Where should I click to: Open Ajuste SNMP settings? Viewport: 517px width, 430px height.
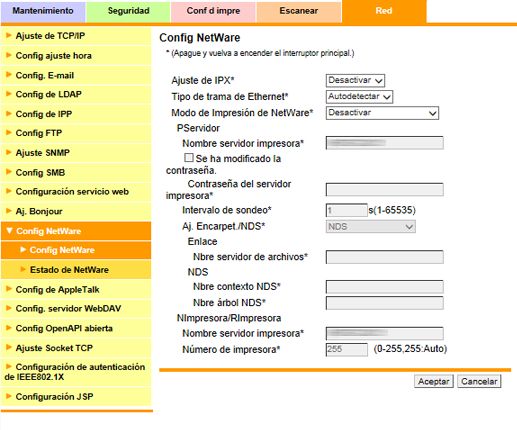(x=76, y=153)
